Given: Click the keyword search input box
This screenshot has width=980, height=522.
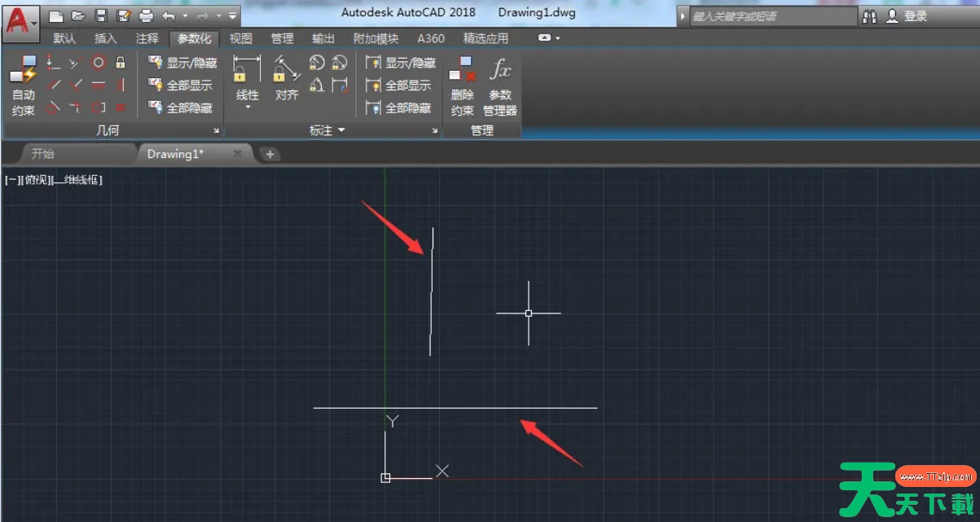Looking at the screenshot, I should [772, 16].
